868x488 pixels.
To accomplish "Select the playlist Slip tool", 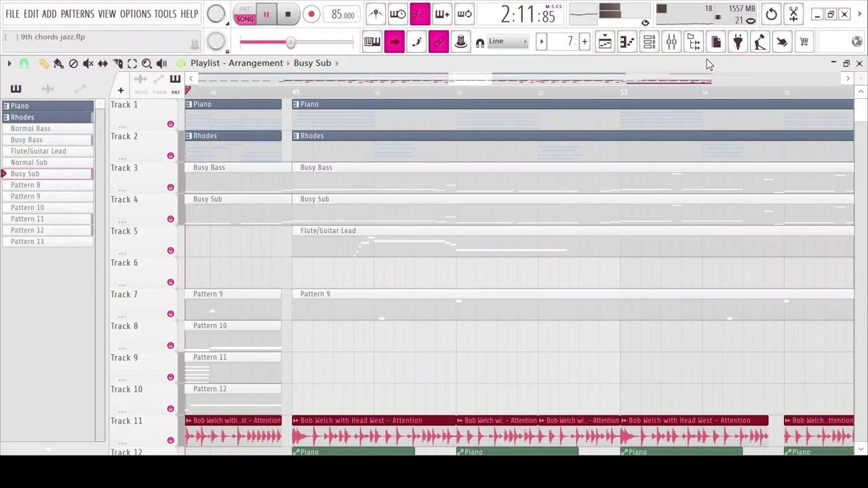I will 103,63.
